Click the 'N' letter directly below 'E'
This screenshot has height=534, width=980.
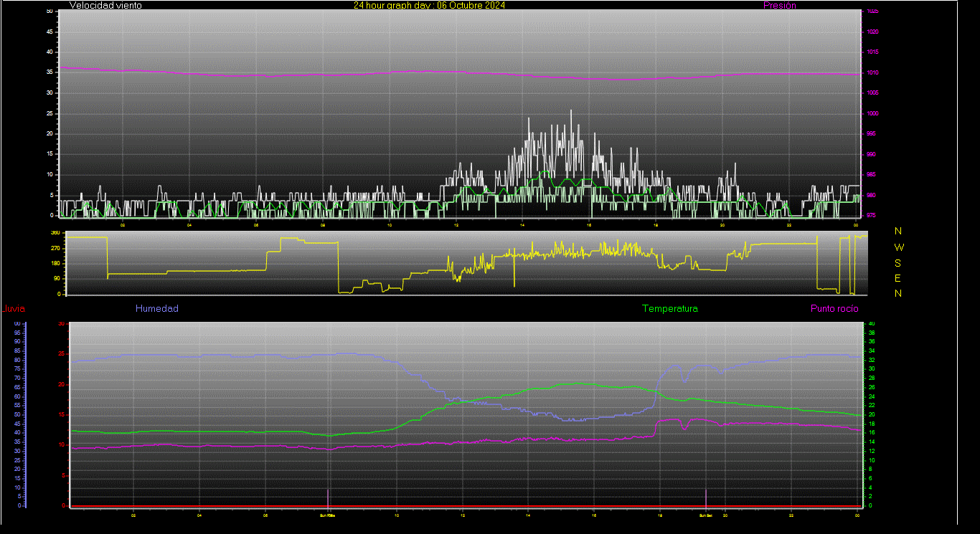[898, 293]
